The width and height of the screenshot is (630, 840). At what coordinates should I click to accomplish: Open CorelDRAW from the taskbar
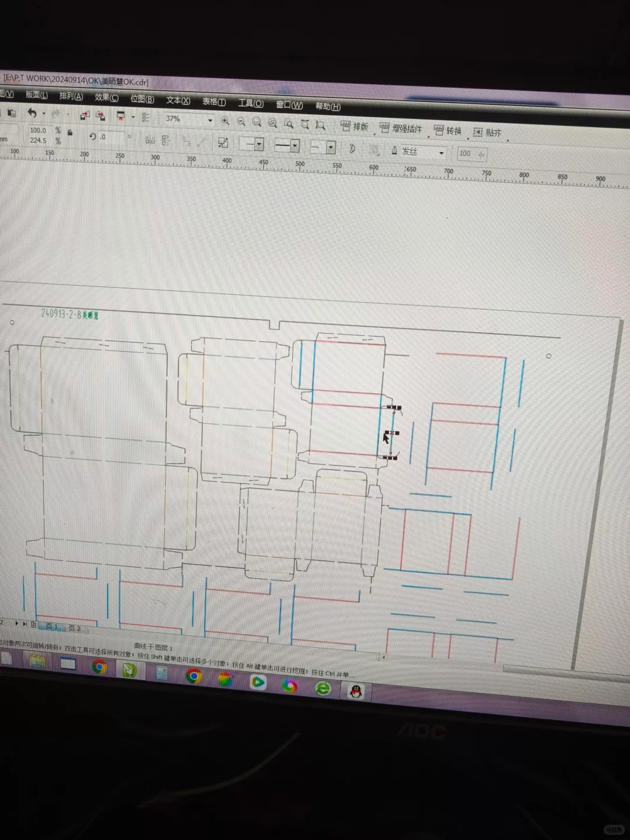point(129,670)
